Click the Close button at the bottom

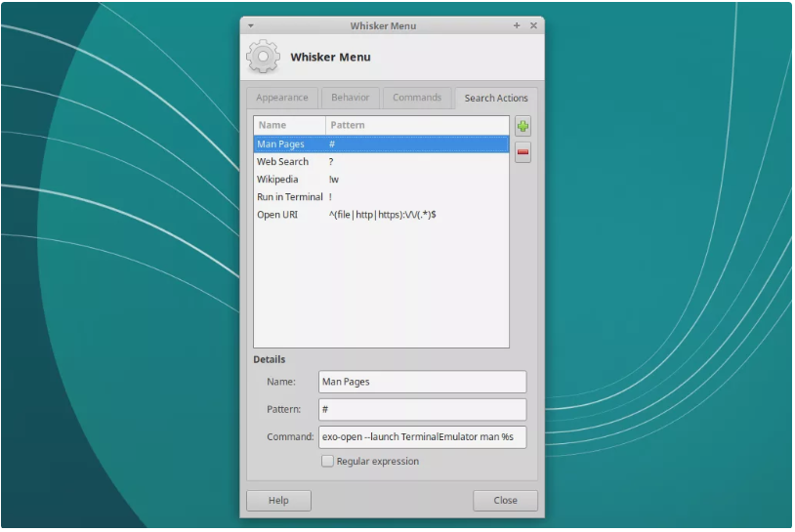click(x=505, y=500)
